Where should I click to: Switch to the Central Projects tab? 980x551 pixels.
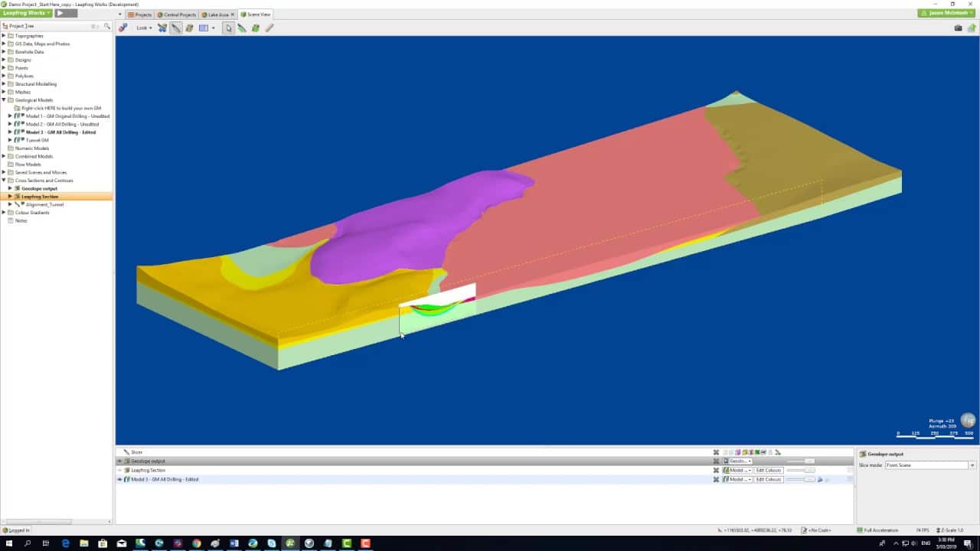click(x=177, y=14)
